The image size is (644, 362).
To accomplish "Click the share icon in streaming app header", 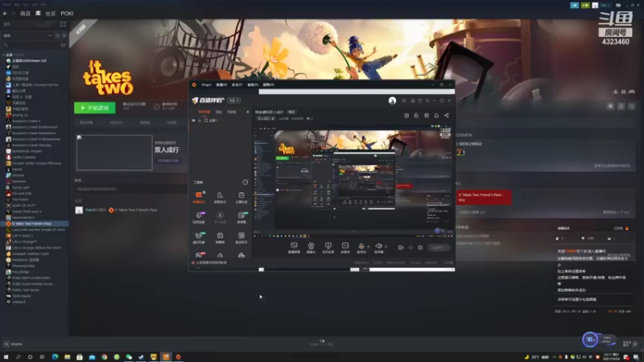I will click(447, 115).
